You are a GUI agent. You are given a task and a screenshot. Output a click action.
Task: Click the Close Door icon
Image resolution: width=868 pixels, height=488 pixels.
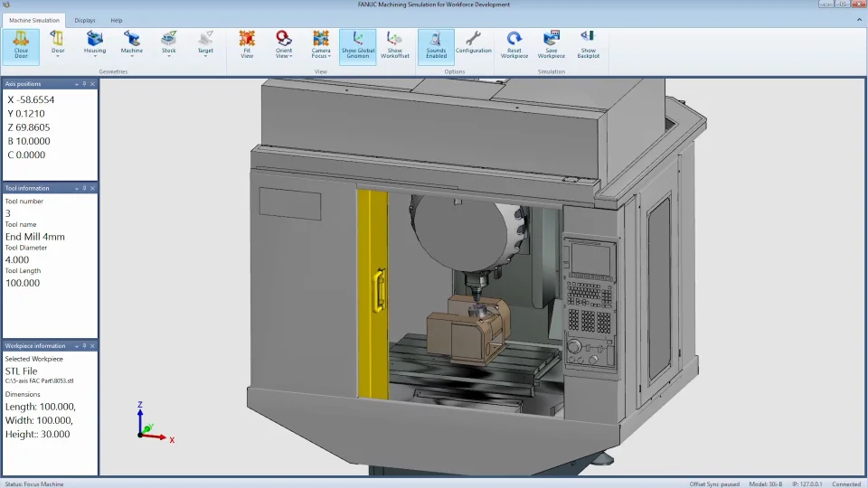click(21, 43)
